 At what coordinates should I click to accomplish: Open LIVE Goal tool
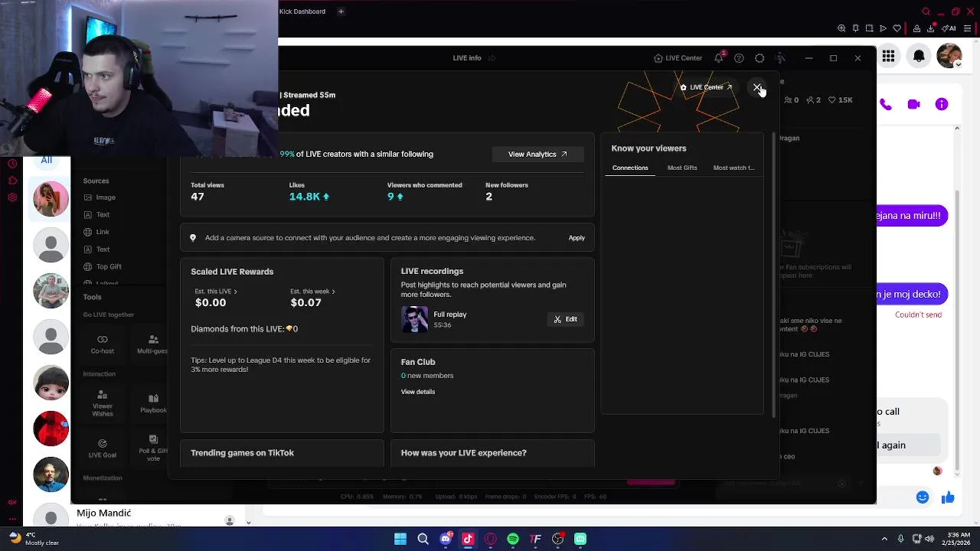click(103, 448)
